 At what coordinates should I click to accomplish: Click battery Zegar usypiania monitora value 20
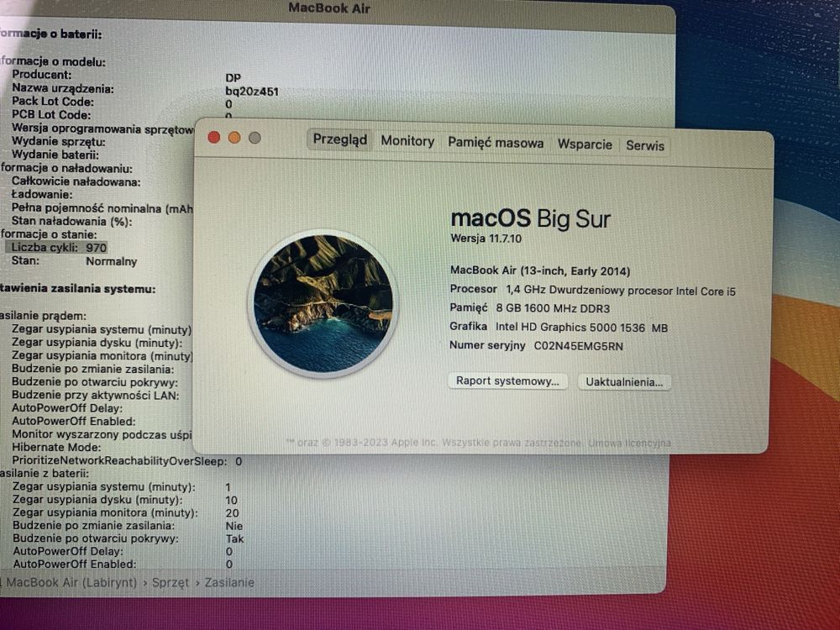coord(232,513)
